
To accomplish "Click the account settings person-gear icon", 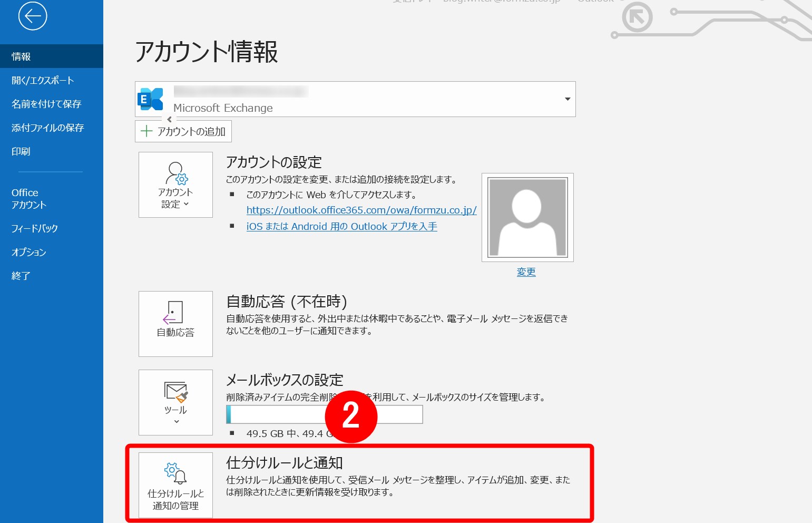I will click(x=177, y=173).
